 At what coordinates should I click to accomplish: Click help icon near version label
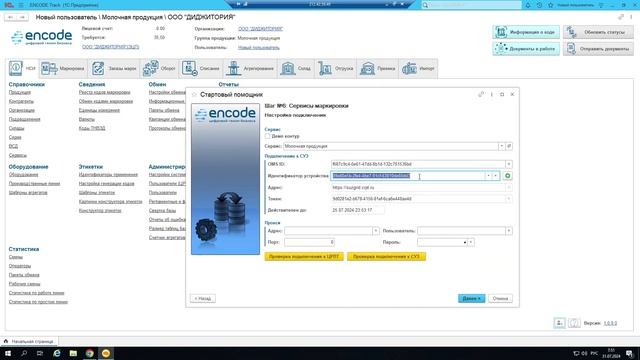point(574,323)
